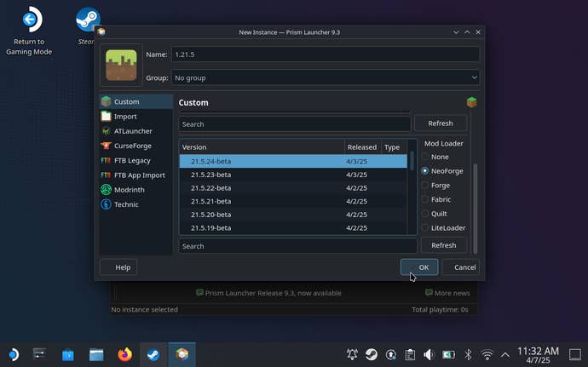
Task: Select version 21.5.22-beta row
Action: [293, 188]
